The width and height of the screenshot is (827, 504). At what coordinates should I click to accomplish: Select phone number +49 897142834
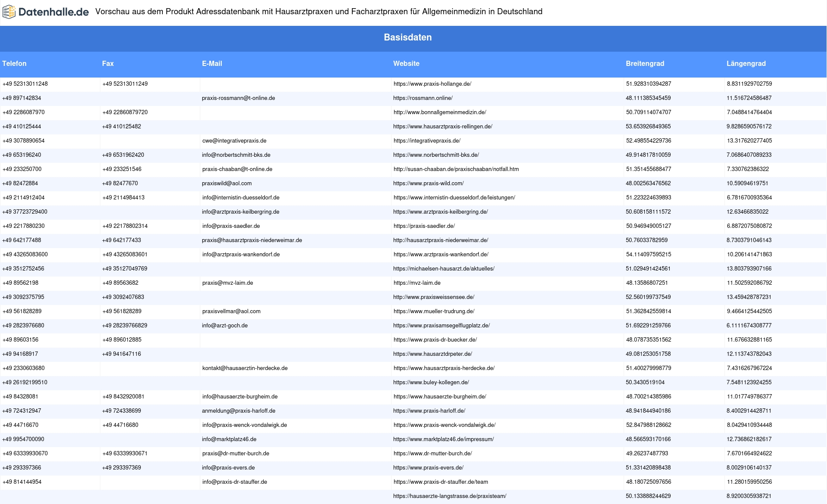click(22, 98)
